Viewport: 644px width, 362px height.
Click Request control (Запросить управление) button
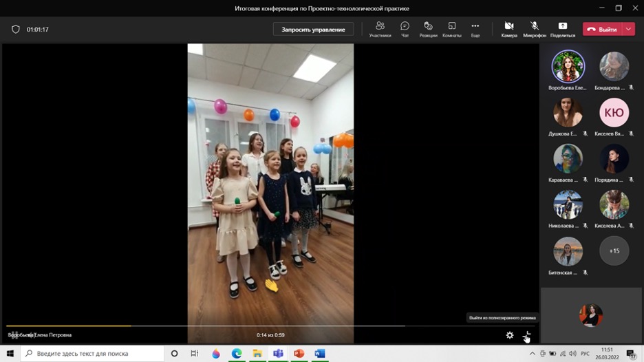tap(313, 30)
